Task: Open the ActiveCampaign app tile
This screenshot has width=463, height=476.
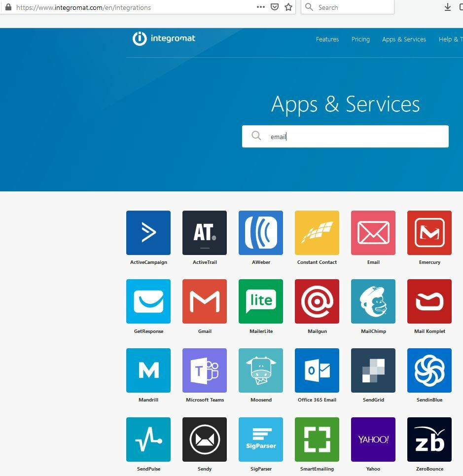Action: click(x=148, y=233)
